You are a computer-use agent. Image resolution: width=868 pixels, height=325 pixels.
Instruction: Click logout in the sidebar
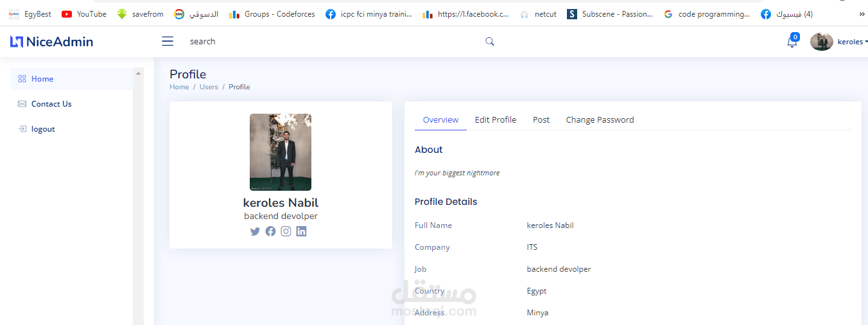[x=43, y=129]
